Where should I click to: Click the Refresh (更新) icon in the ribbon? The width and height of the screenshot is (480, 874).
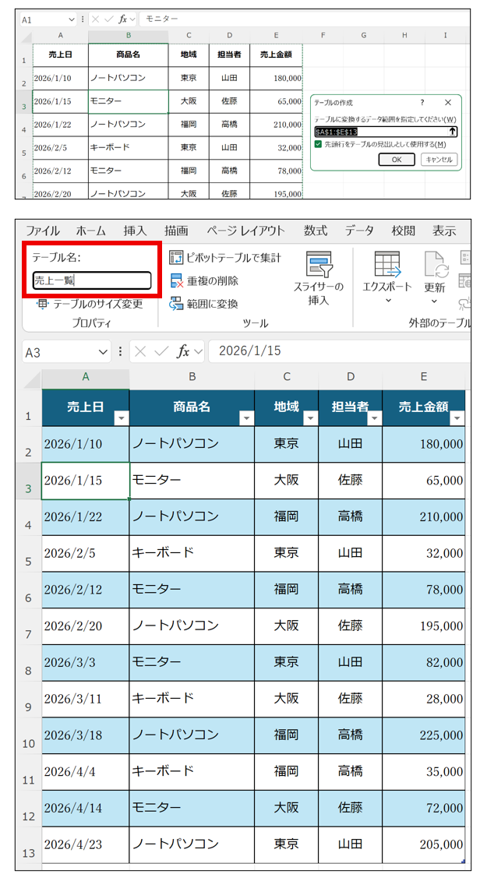point(437,264)
